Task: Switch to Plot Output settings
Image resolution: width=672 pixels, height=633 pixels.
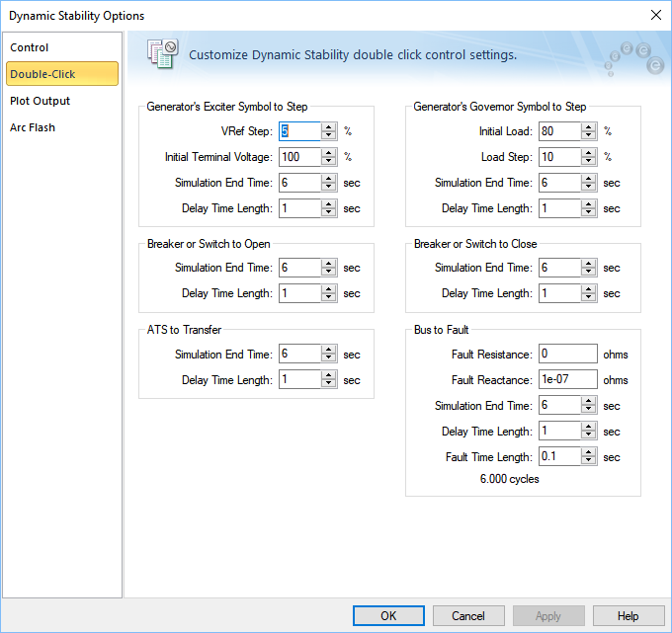Action: coord(41,101)
